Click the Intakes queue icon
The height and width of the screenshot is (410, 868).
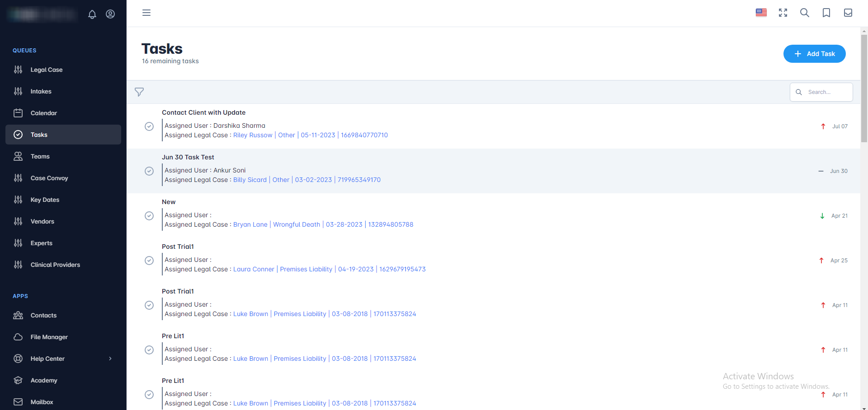[18, 91]
